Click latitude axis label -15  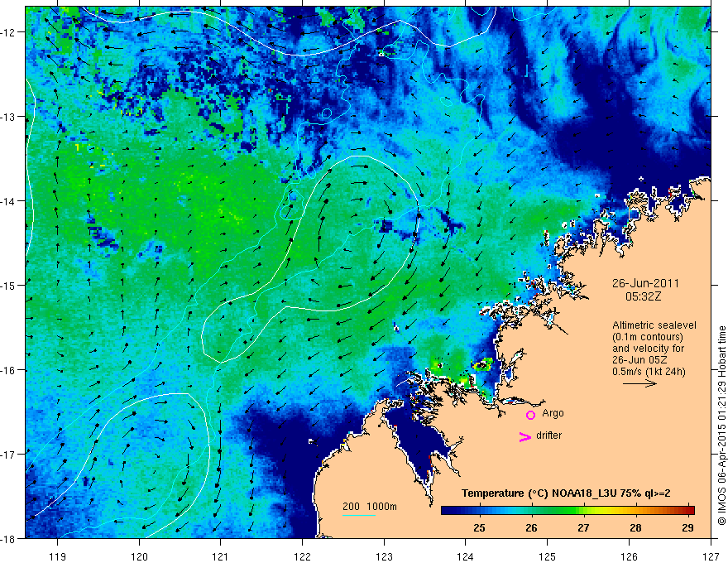click(9, 285)
